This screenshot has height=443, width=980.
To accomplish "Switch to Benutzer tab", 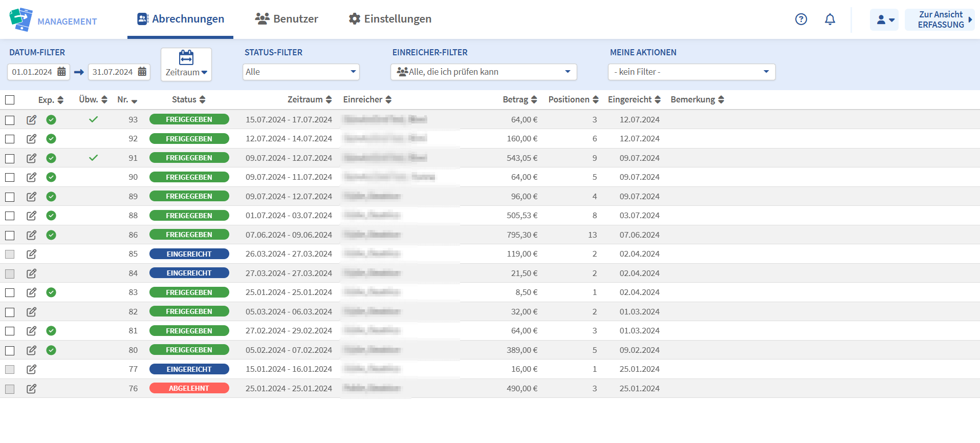I will coord(287,19).
